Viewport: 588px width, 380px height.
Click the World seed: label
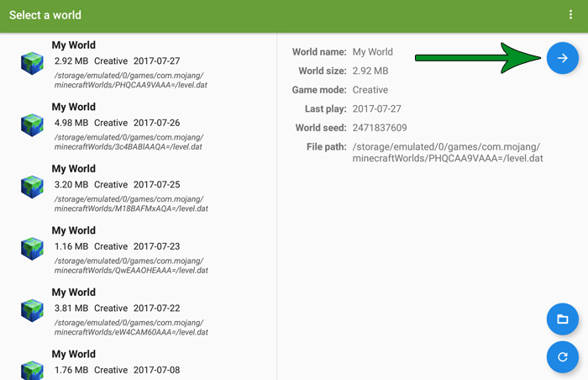point(321,128)
